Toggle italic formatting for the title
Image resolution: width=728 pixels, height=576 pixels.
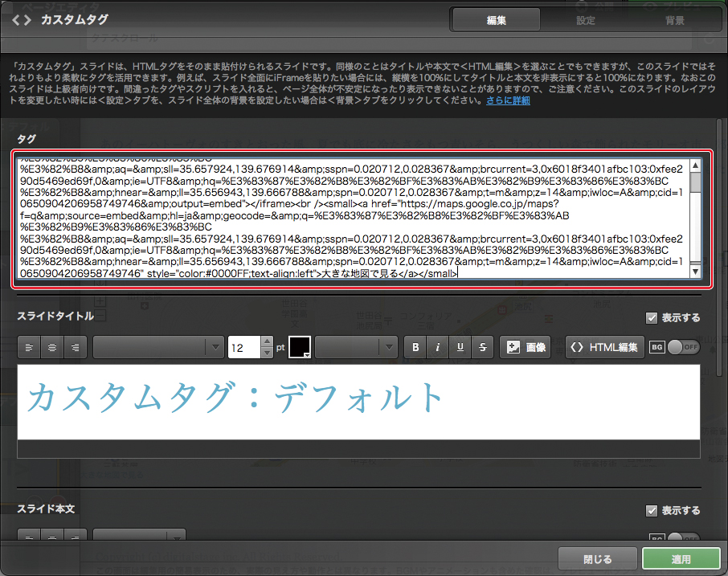point(438,347)
